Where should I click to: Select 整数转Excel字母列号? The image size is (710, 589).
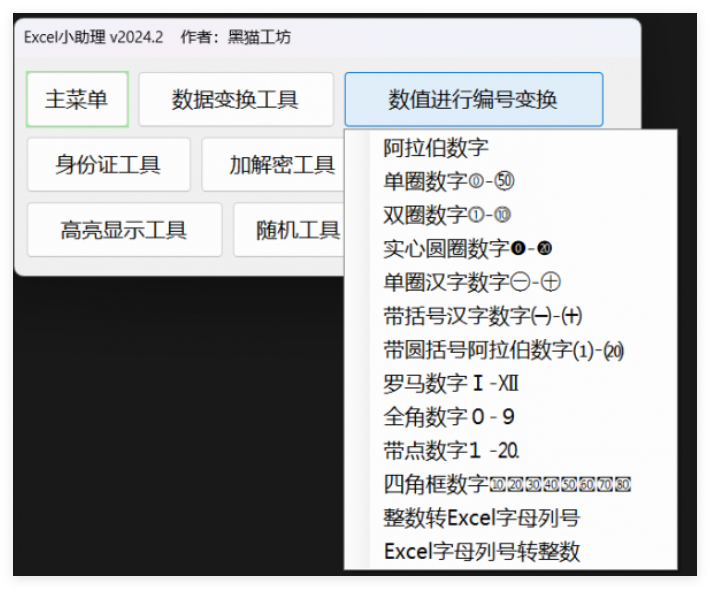[511, 518]
